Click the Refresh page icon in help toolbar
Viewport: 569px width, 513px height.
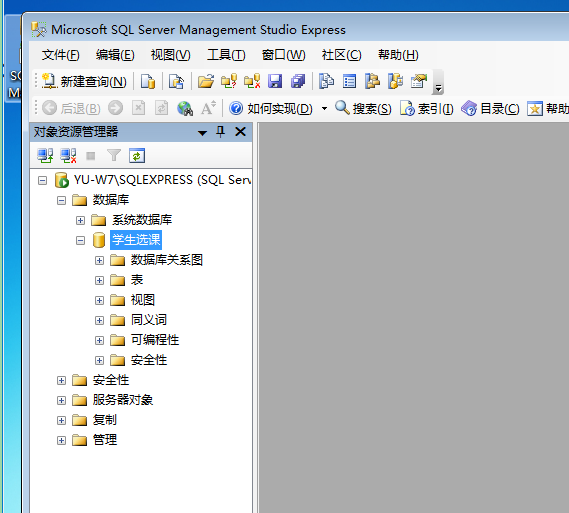(161, 108)
